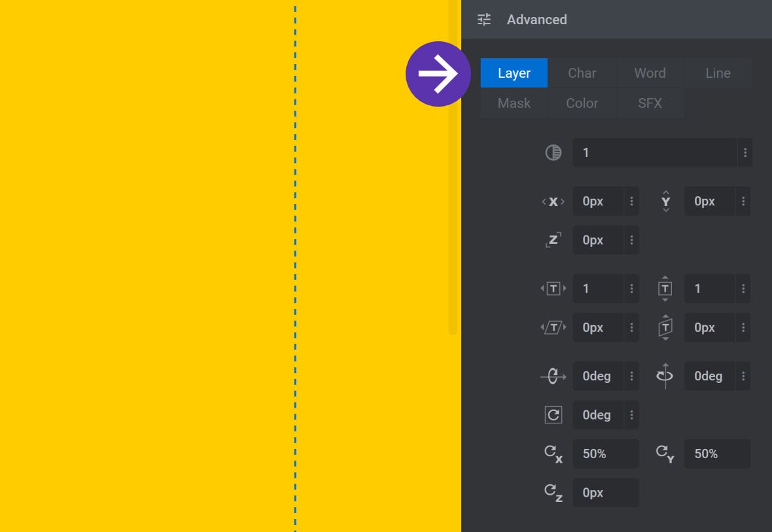The width and height of the screenshot is (772, 532).
Task: Click the rotate X axis icon
Action: click(553, 376)
